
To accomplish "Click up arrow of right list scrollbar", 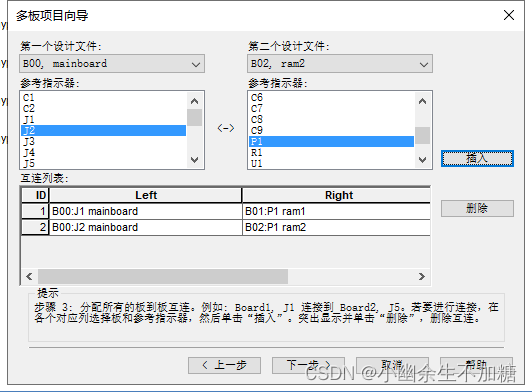I will click(x=422, y=101).
